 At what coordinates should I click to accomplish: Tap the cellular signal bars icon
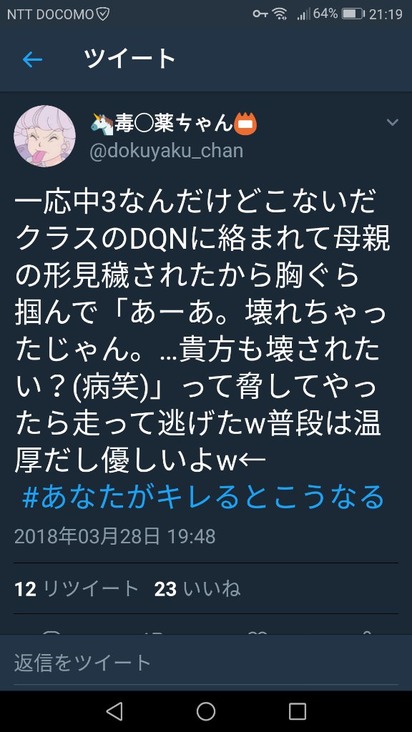(303, 15)
